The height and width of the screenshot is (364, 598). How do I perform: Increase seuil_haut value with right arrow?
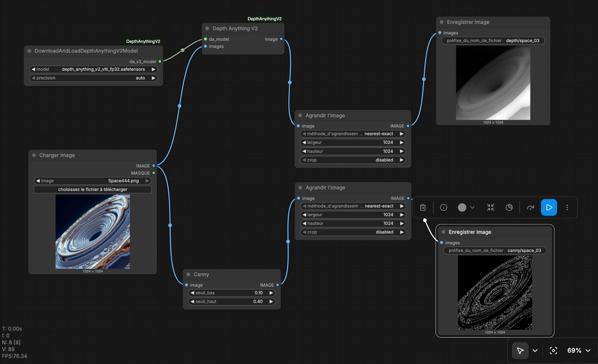[x=271, y=301]
